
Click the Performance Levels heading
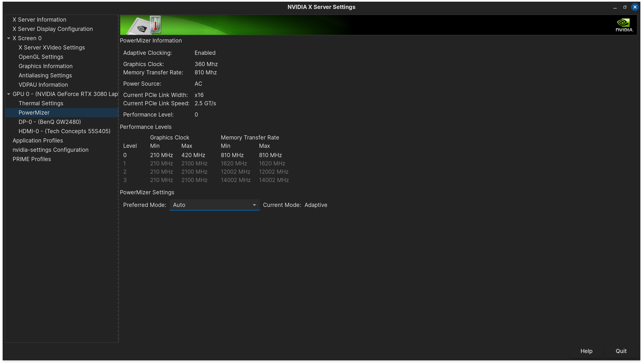point(146,127)
